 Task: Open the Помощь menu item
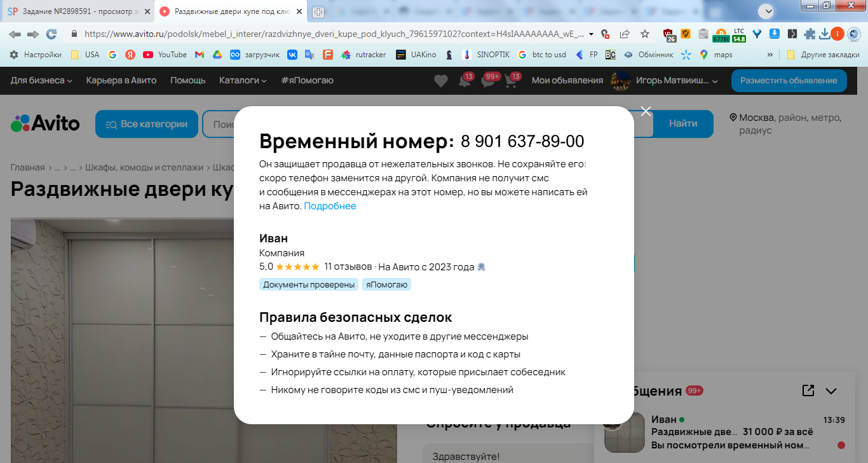(188, 80)
